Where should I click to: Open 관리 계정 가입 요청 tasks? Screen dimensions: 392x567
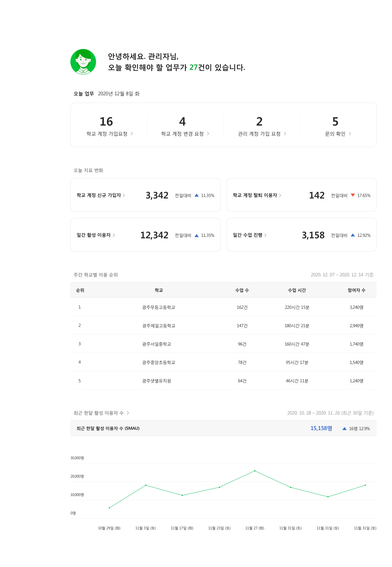262,126
